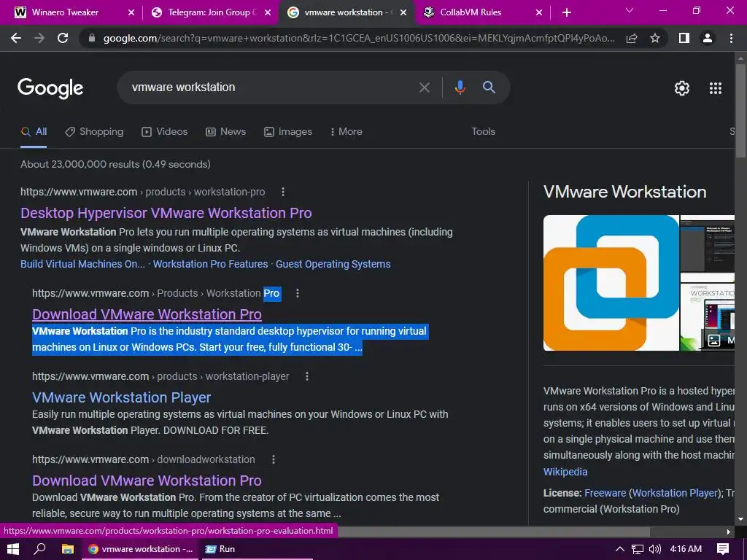This screenshot has height=560, width=747.
Task: Start a voice search with microphone
Action: pos(460,87)
